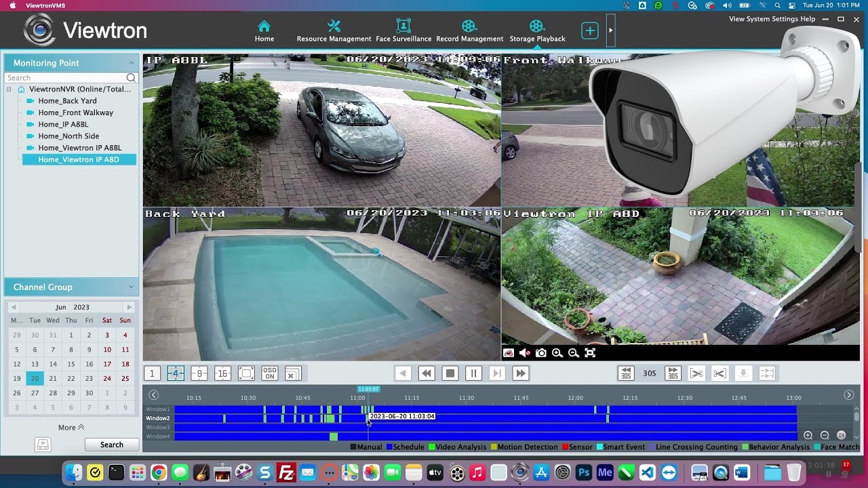Select the Home_Back Yard camera
This screenshot has width=868, height=488.
[67, 101]
